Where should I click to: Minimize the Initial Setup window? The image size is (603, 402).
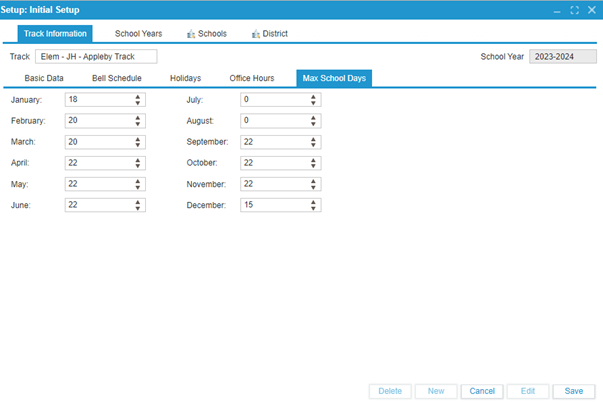pyautogui.click(x=558, y=10)
